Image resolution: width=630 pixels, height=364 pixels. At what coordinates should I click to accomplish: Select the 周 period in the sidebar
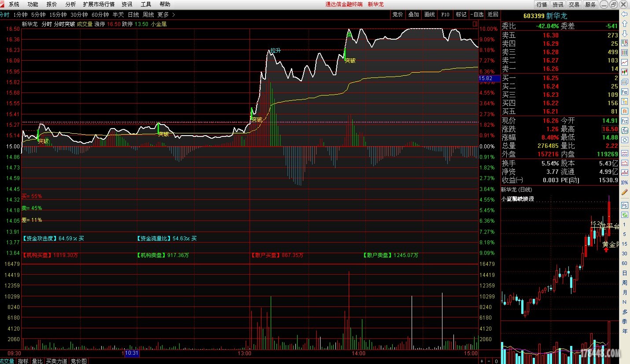click(x=624, y=283)
